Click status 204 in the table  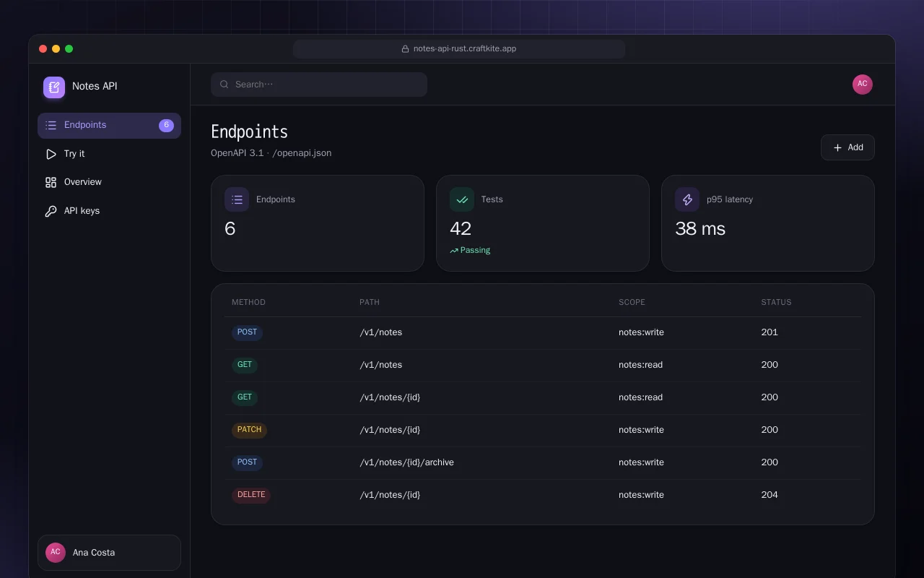(x=770, y=495)
